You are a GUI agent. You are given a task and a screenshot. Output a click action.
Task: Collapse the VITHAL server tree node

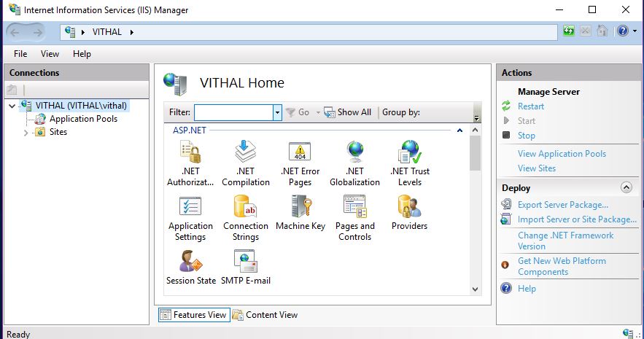point(12,106)
